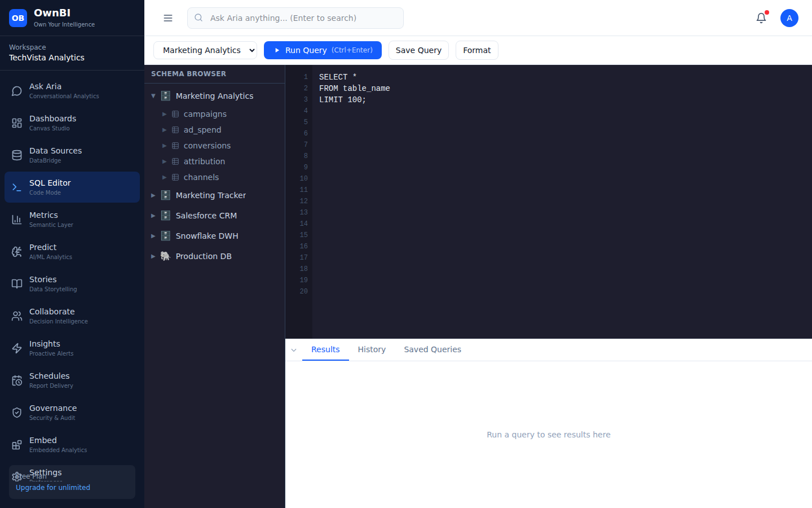Open Schedules calendar icon
The height and width of the screenshot is (508, 812).
point(17,380)
